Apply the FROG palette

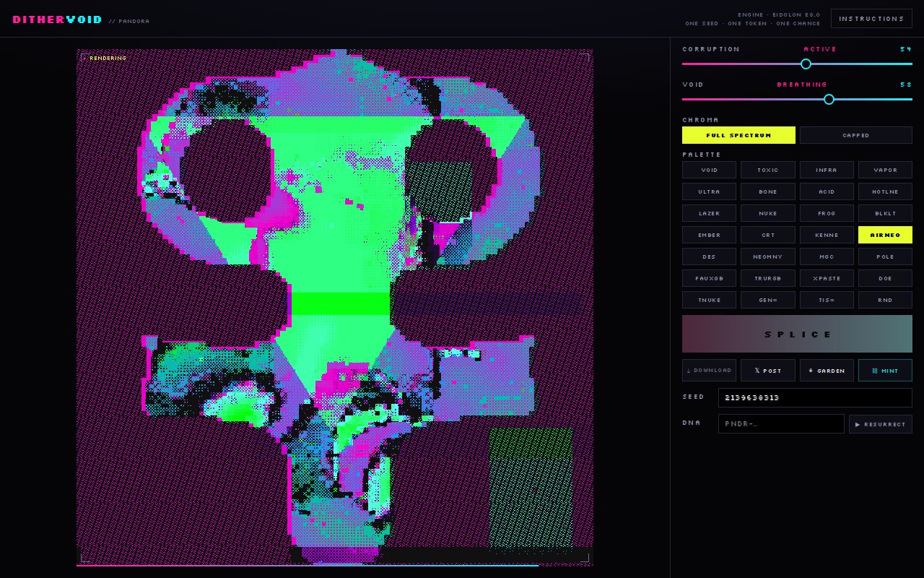827,213
